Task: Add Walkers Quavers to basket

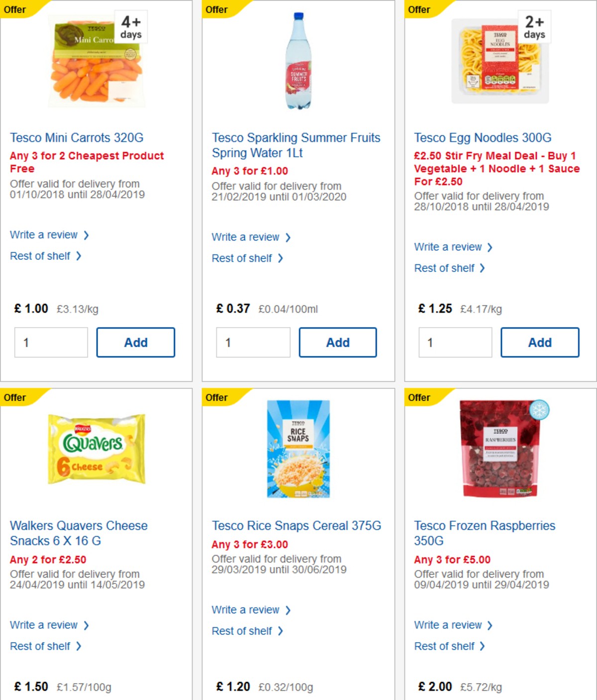Action: (136, 697)
